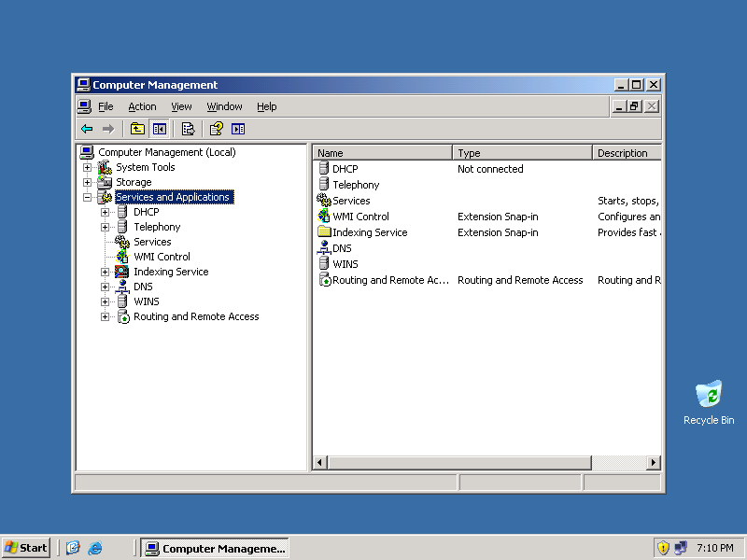
Task: Expand Routing and Remote Access tree node
Action: click(105, 316)
